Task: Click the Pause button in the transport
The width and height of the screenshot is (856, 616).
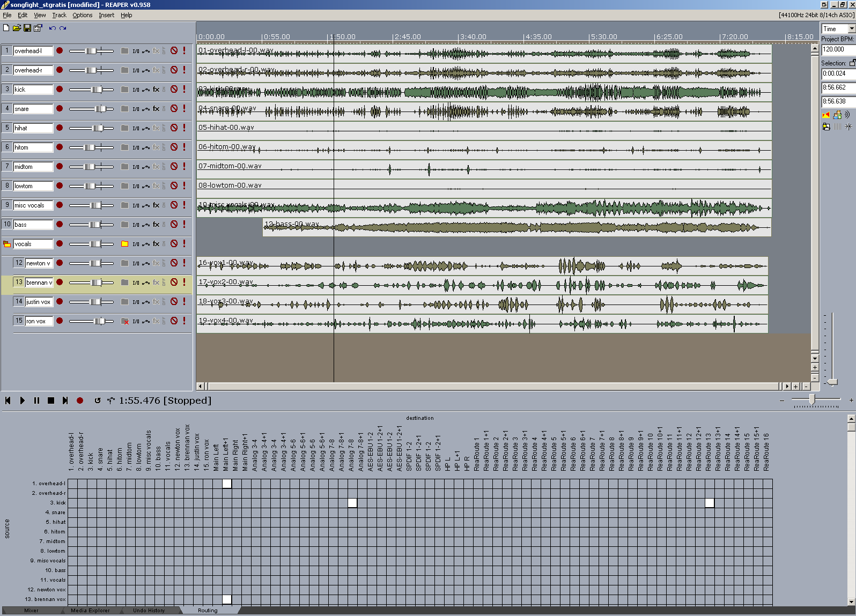Action: pos(36,400)
